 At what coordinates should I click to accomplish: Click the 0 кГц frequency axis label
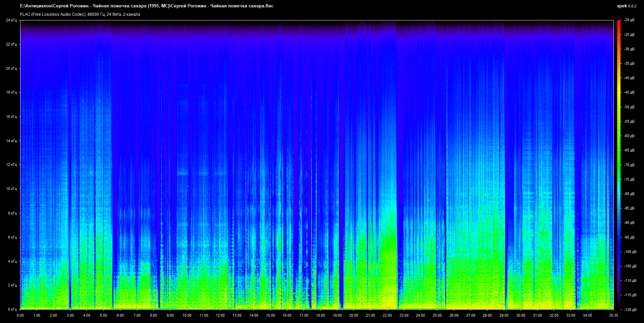click(12, 309)
